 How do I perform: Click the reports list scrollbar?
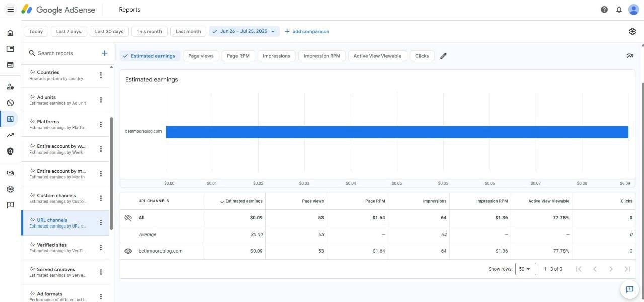click(111, 173)
